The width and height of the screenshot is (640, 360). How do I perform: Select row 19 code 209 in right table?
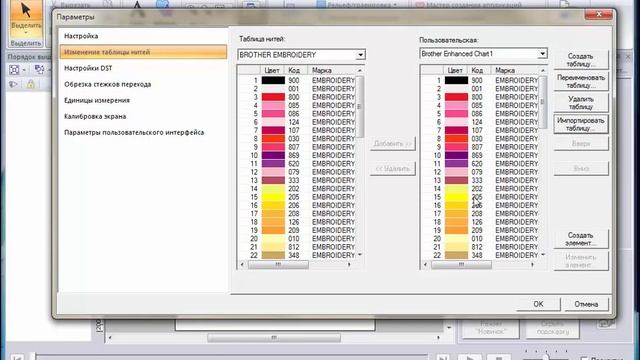pyautogui.click(x=480, y=230)
